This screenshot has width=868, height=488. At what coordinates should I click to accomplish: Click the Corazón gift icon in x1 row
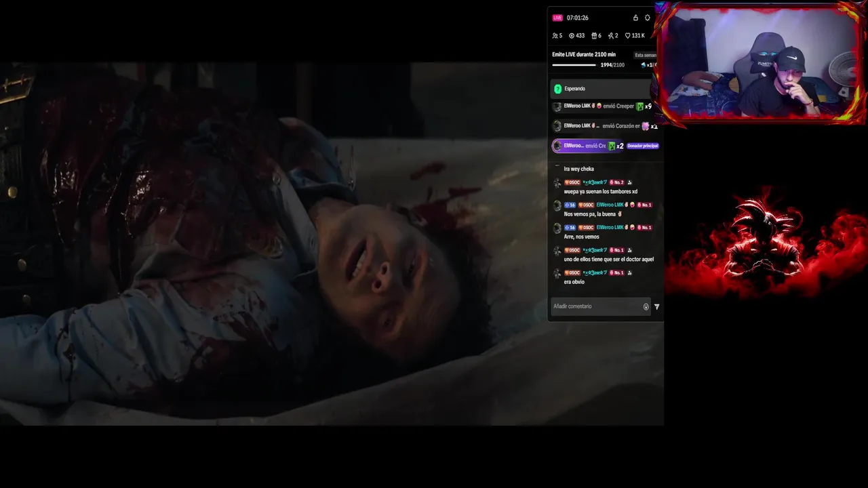[x=646, y=126]
